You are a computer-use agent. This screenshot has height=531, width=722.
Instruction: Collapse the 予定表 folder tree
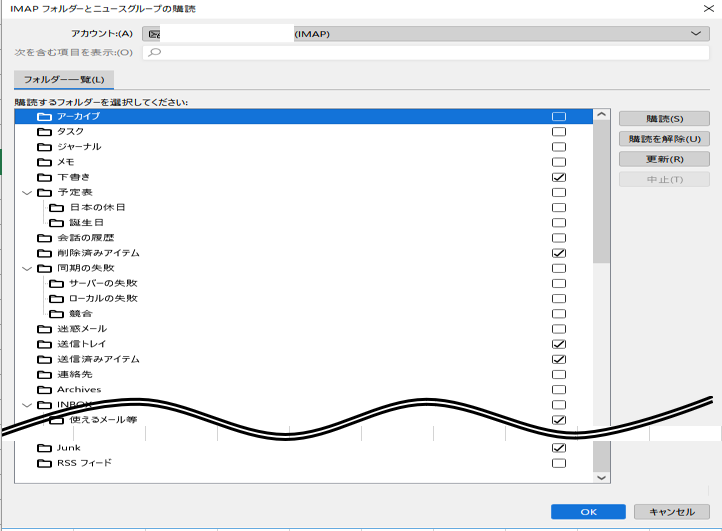[x=26, y=193]
